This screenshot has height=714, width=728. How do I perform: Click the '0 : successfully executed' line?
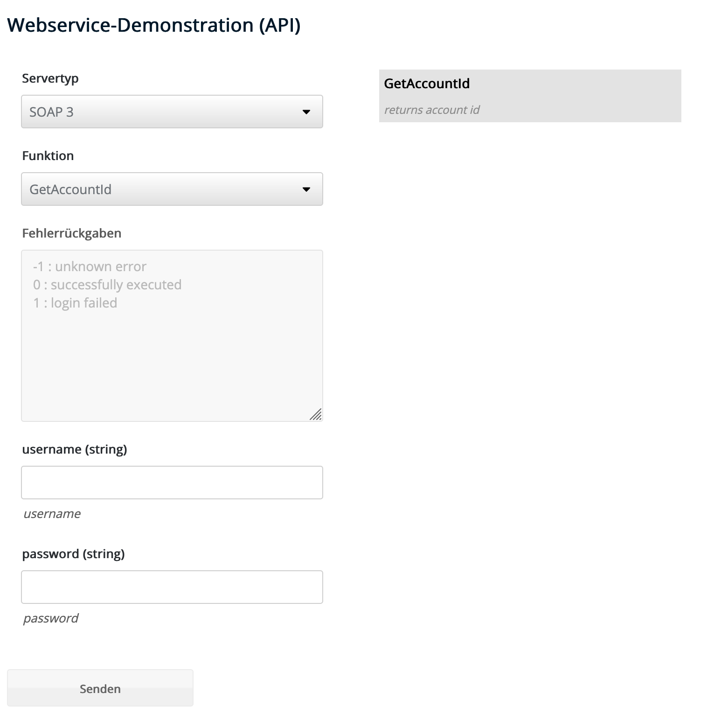107,285
